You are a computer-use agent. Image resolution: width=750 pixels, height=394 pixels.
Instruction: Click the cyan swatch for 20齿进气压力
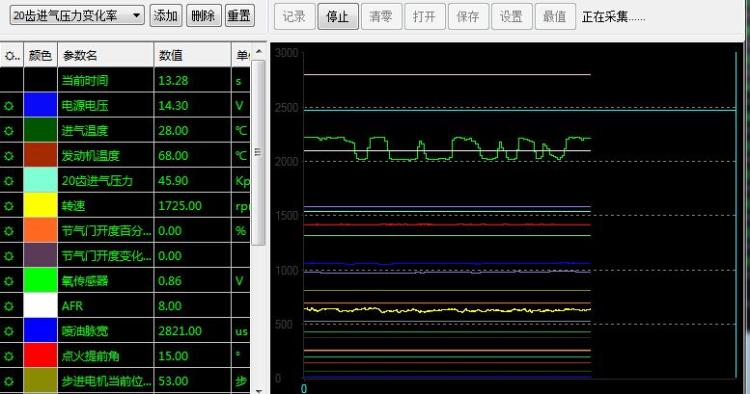click(40, 180)
